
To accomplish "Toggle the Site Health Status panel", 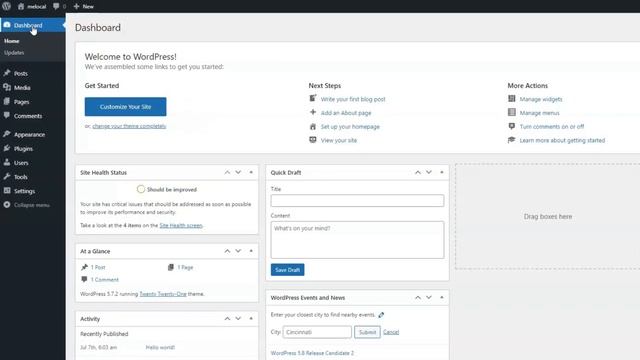I will [251, 172].
